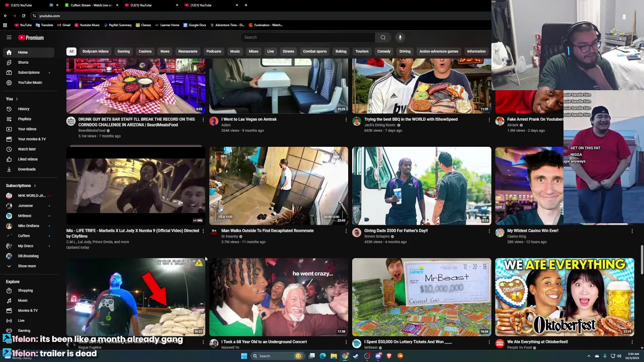Open History in the sidebar

coord(28,109)
